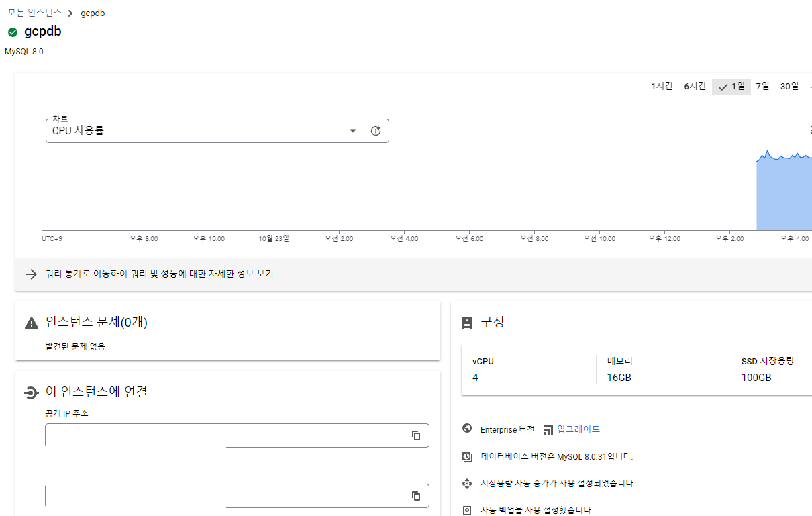Open the chart's more-options menu at the right edge
This screenshot has width=812, height=516.
[809, 131]
